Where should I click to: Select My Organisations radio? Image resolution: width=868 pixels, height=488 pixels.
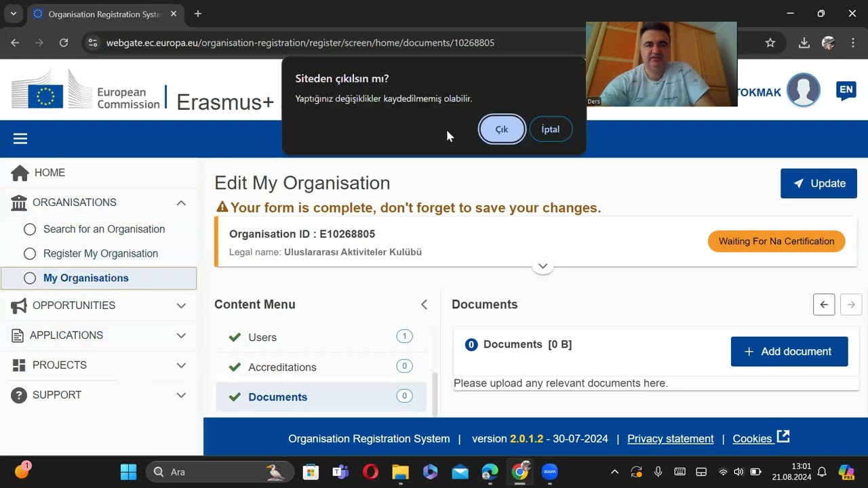(30, 278)
